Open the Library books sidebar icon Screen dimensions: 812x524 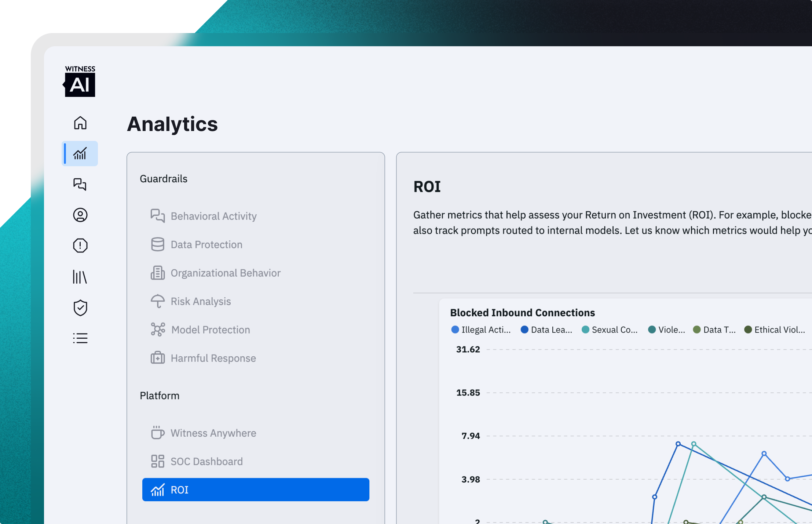[80, 277]
